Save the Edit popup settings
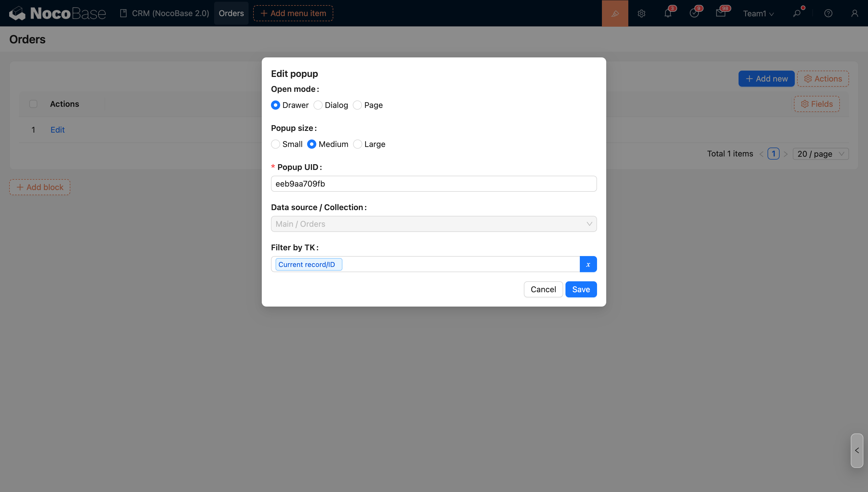Screen dimensions: 868x492 [581, 290]
